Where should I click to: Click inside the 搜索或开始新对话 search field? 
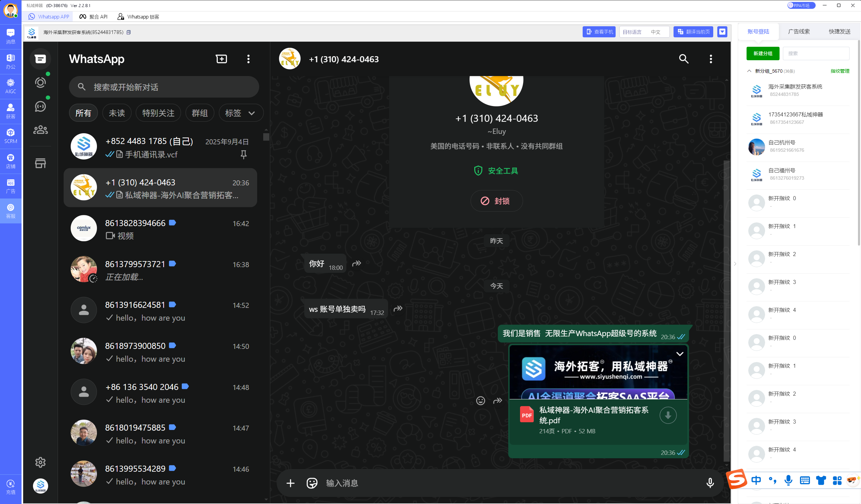(164, 87)
